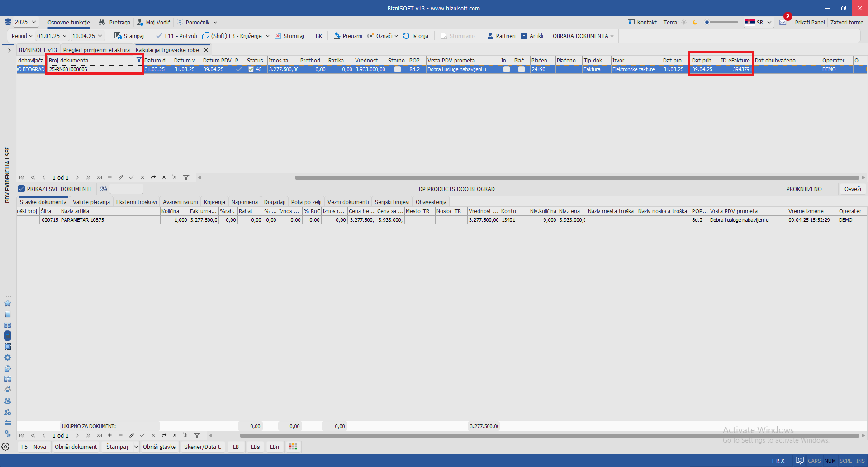Screen dimensions: 868x467
Task: Expand the OBRADA DOKUMENTA dropdown
Action: (x=583, y=36)
